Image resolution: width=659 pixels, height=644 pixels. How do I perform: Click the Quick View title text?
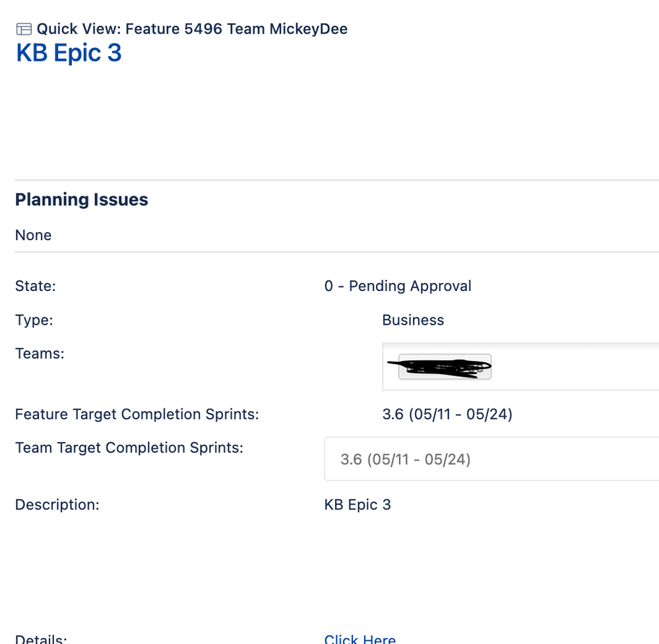(193, 28)
